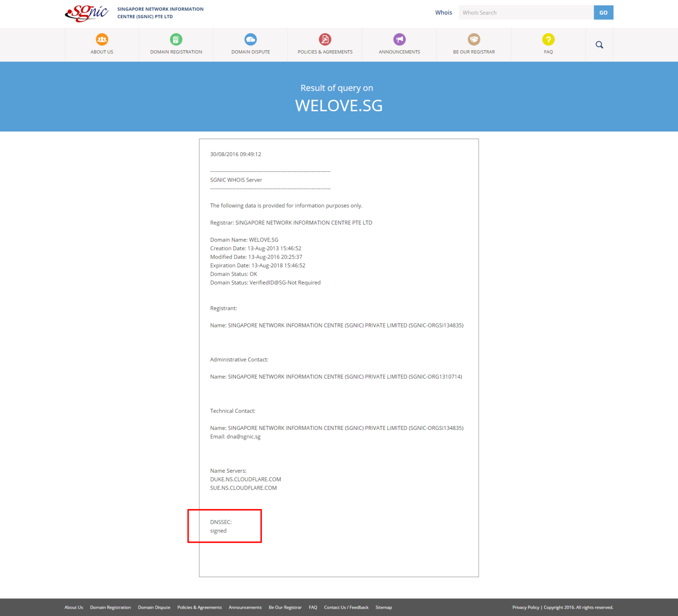
Task: Click the Whois label in header
Action: coord(444,13)
